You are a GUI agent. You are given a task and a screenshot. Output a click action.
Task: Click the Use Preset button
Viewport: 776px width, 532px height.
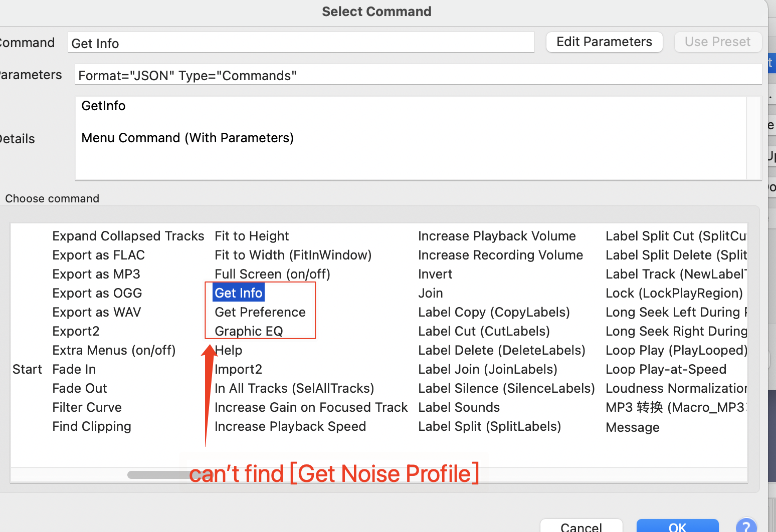(x=718, y=42)
